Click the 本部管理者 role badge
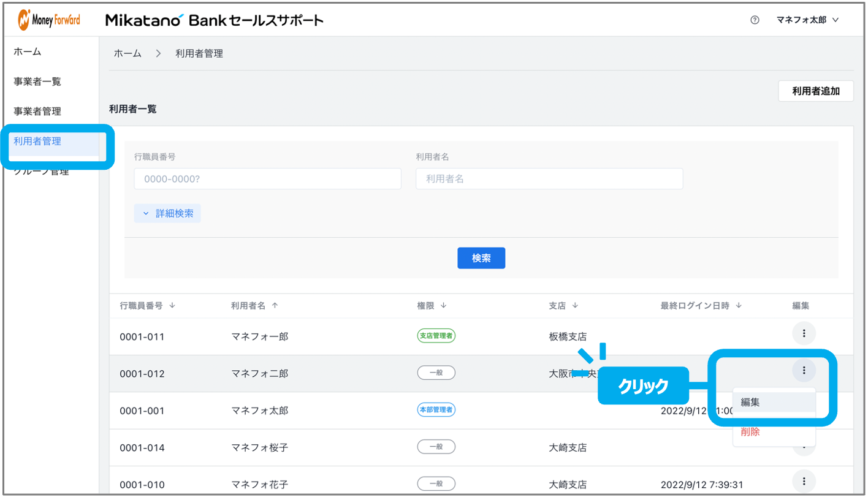Viewport: 868px width, 497px height. click(436, 409)
